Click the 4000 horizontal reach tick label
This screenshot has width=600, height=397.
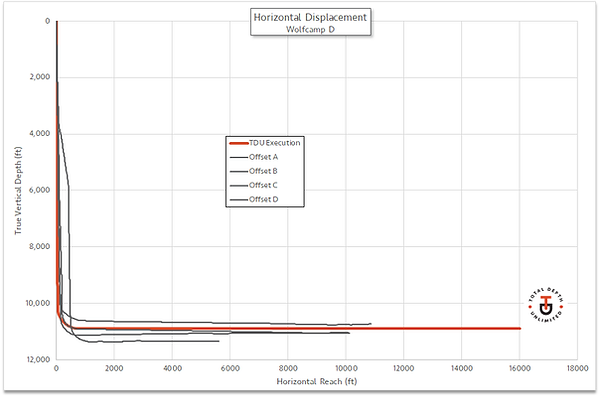pos(172,368)
